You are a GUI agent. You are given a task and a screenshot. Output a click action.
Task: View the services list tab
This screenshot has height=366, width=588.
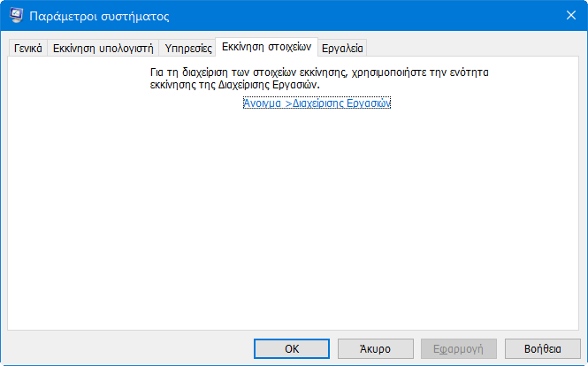coord(188,48)
